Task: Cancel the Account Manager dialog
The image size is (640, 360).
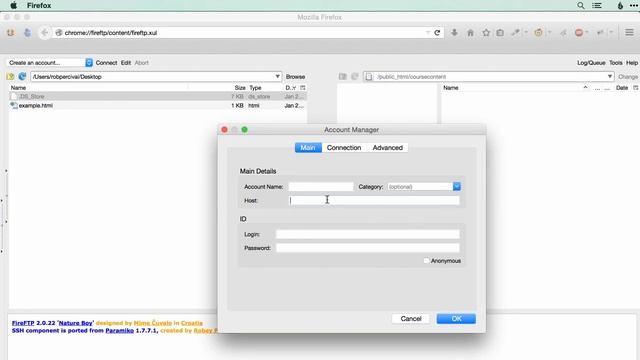Action: [411, 319]
